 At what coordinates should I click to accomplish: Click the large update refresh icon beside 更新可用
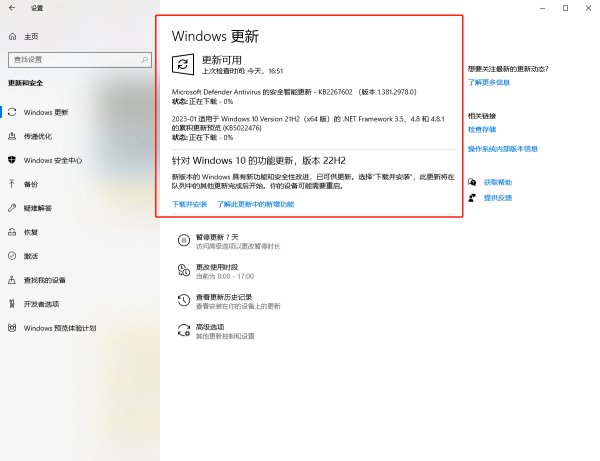click(183, 64)
